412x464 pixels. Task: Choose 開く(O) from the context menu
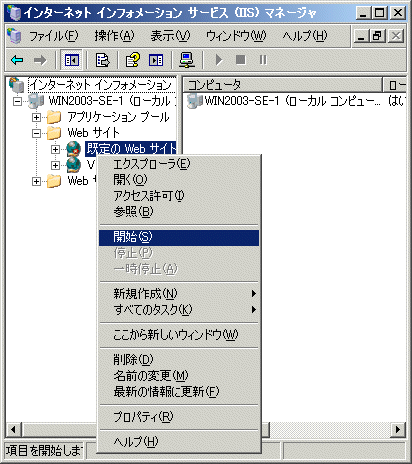point(179,180)
